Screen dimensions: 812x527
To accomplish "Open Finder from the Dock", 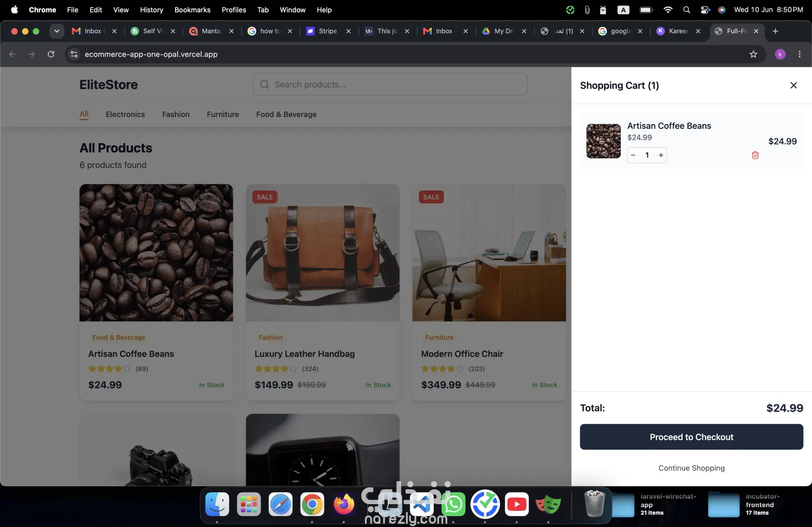I will (217, 504).
